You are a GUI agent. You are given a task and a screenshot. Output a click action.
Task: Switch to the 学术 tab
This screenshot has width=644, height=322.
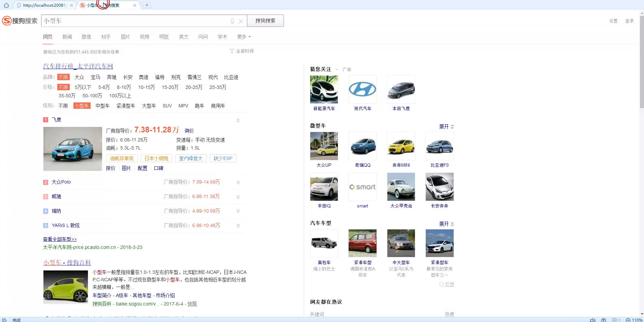222,37
